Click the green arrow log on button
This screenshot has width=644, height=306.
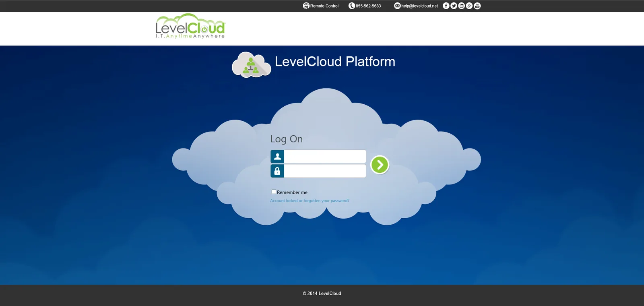click(x=380, y=165)
